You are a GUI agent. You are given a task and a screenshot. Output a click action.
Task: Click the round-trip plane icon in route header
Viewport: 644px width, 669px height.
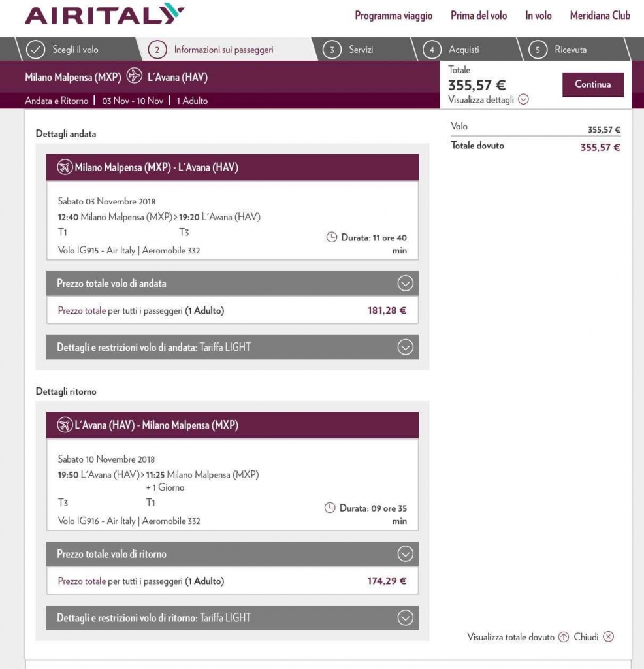135,76
